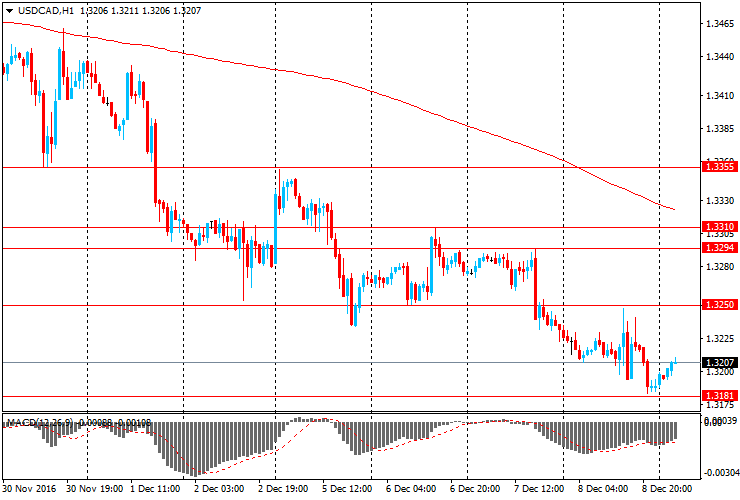This screenshot has height=500, width=740.
Task: Click the 1.3410 price axis label
Action: (x=720, y=96)
